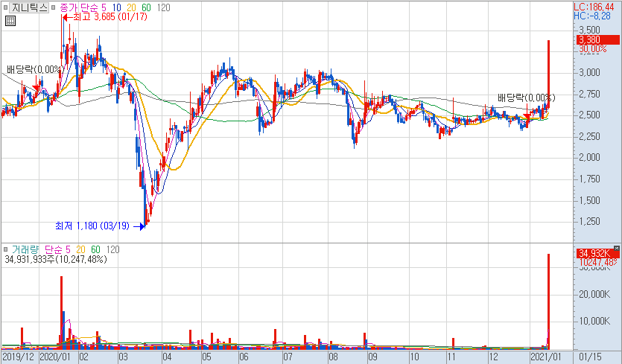622x364 pixels.
Task: Toggle the square marker before 거래량
Action: tap(5, 249)
